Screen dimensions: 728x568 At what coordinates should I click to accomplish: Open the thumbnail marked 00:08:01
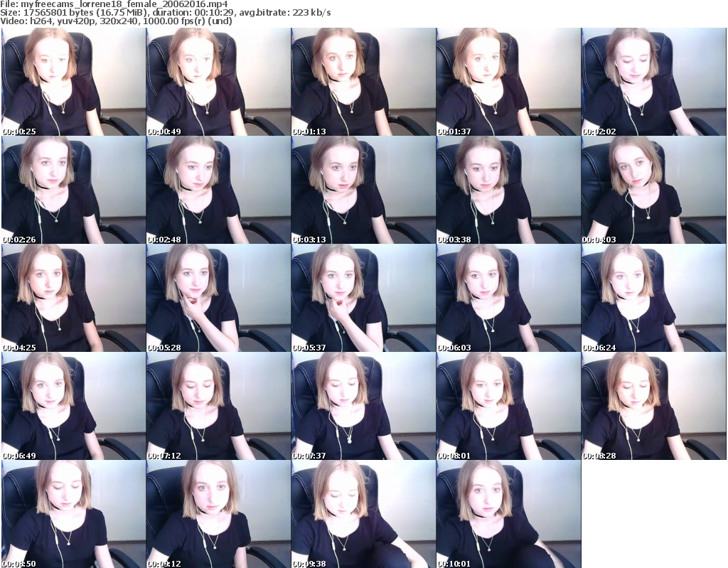click(508, 407)
